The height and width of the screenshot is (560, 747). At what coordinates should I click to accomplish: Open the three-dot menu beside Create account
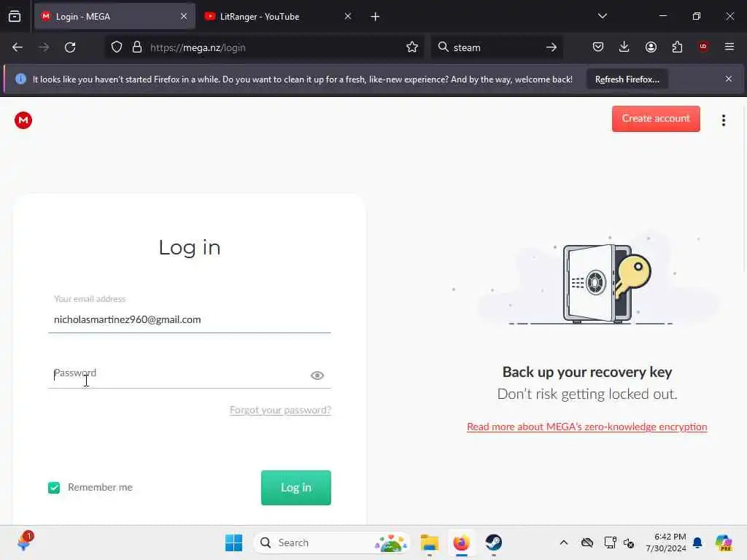coord(723,120)
